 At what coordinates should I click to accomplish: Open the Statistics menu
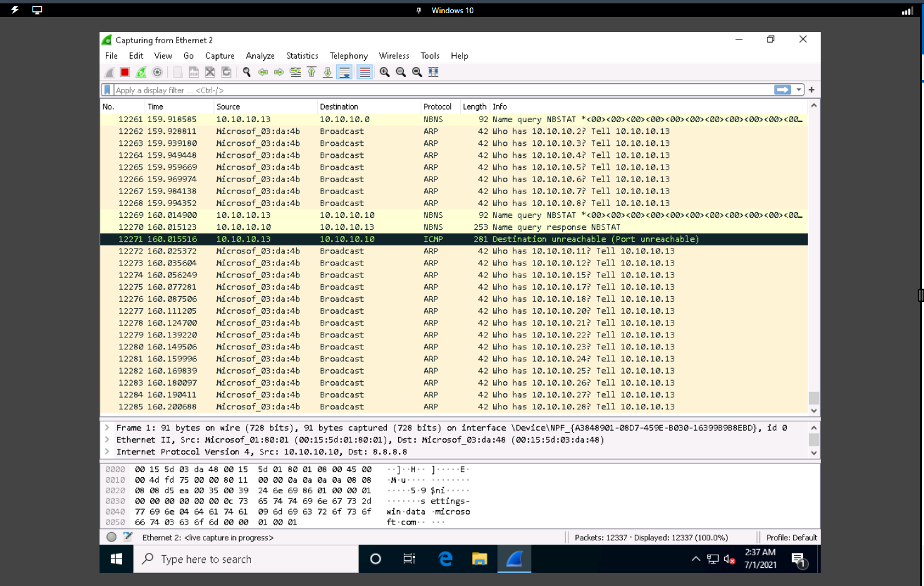tap(302, 56)
